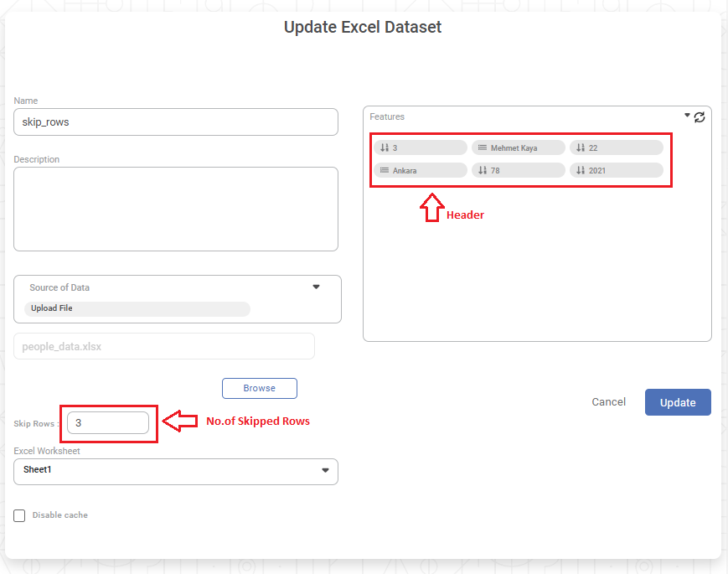Enable the Disable cache checkbox
Image resolution: width=728 pixels, height=574 pixels.
pos(19,515)
